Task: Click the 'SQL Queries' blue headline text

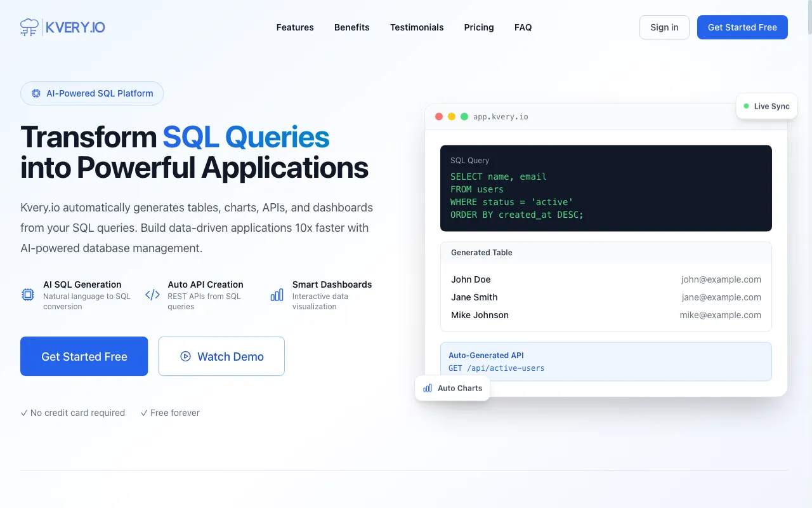Action: 246,137
